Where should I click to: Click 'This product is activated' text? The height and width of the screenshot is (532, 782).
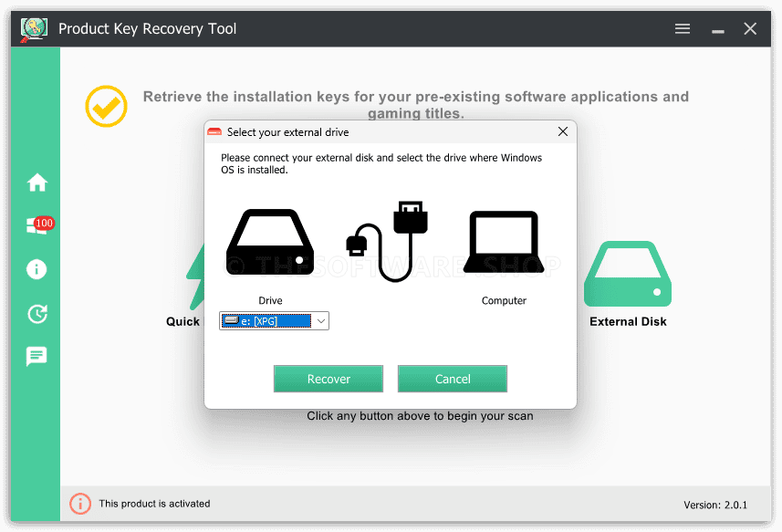tap(154, 504)
